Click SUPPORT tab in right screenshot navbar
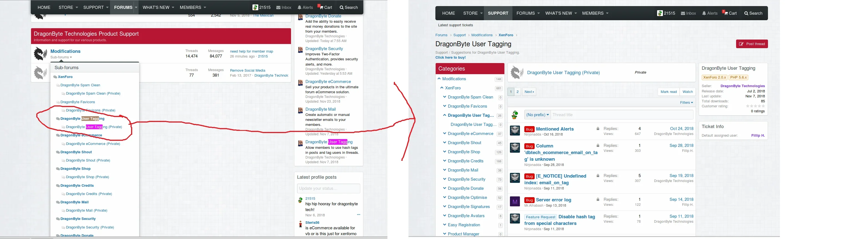Viewport: 868px width, 239px height. (498, 13)
